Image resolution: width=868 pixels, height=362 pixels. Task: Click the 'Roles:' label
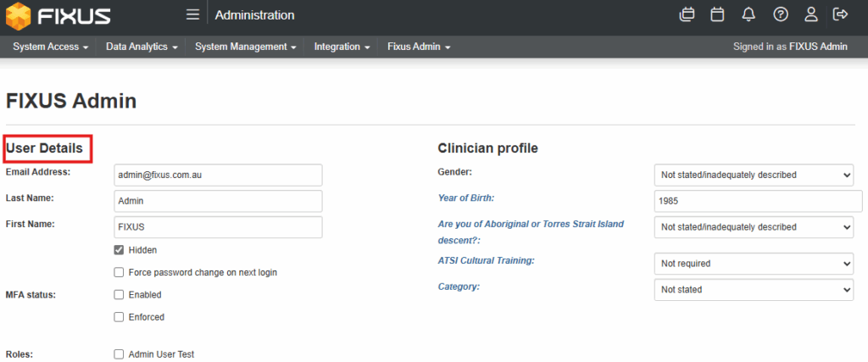[x=19, y=354]
